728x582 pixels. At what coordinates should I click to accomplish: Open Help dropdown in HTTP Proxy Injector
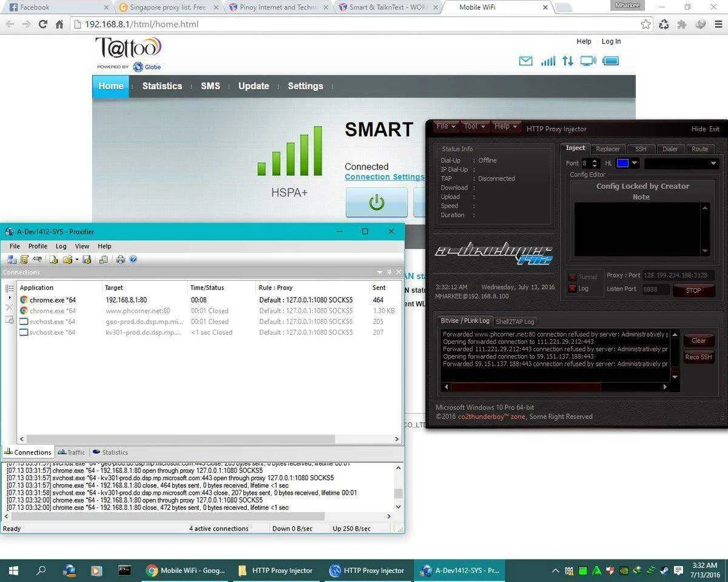[x=505, y=126]
